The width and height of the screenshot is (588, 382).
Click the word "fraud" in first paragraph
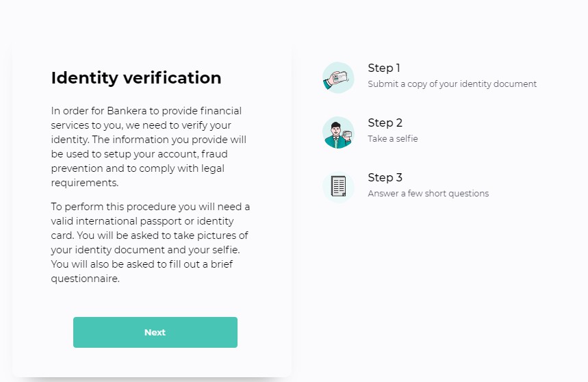(x=232, y=153)
